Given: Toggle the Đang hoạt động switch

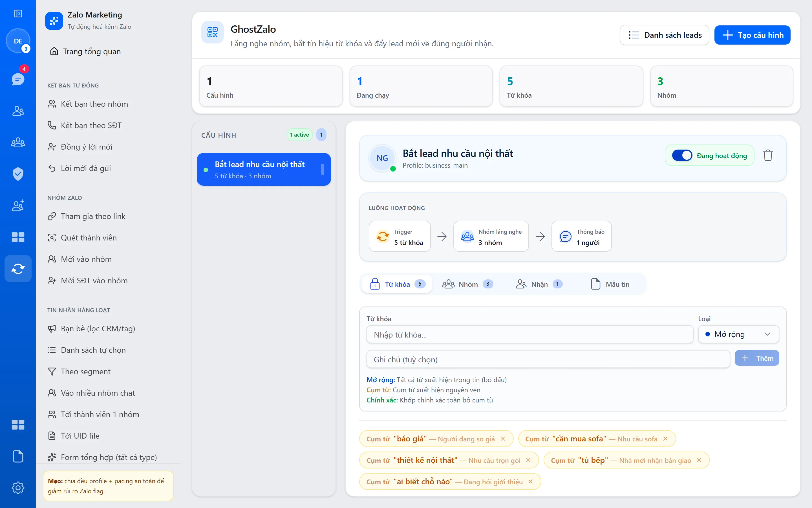Looking at the screenshot, I should (x=682, y=155).
